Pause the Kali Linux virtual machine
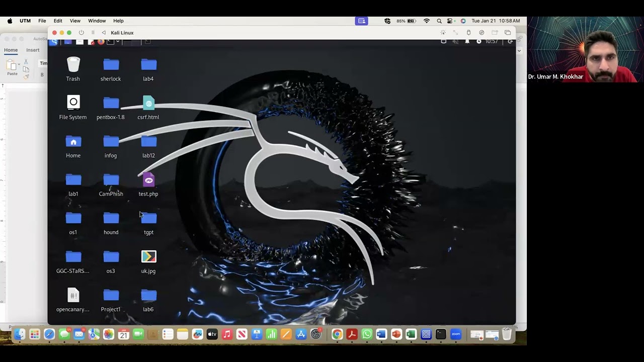644x362 pixels. pos(93,33)
